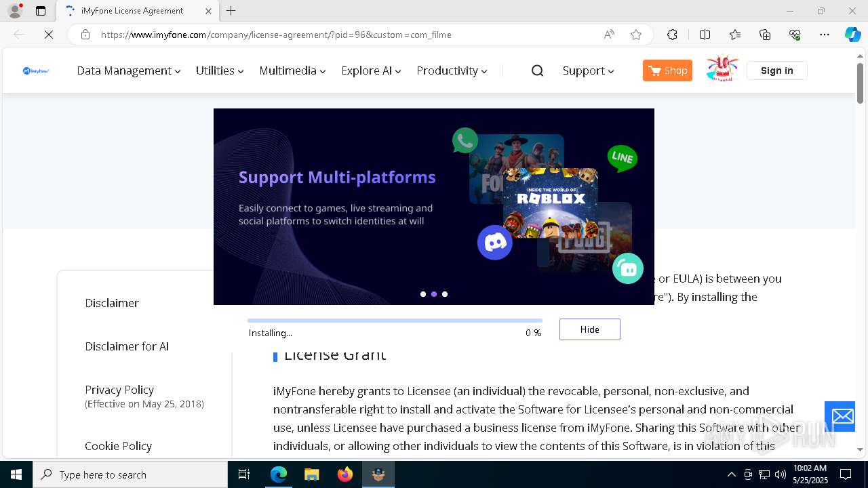Stop loading the page
The height and width of the screenshot is (488, 868).
tap(49, 35)
